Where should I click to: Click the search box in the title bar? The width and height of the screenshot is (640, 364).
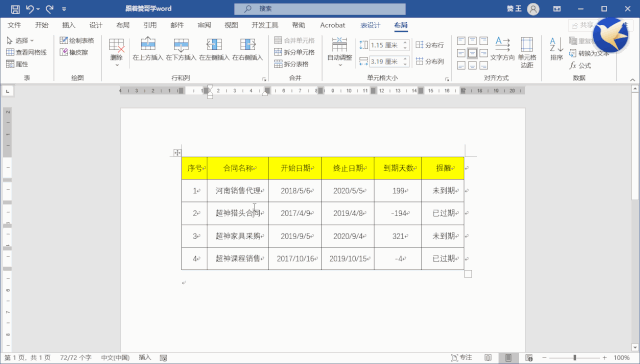(x=320, y=9)
